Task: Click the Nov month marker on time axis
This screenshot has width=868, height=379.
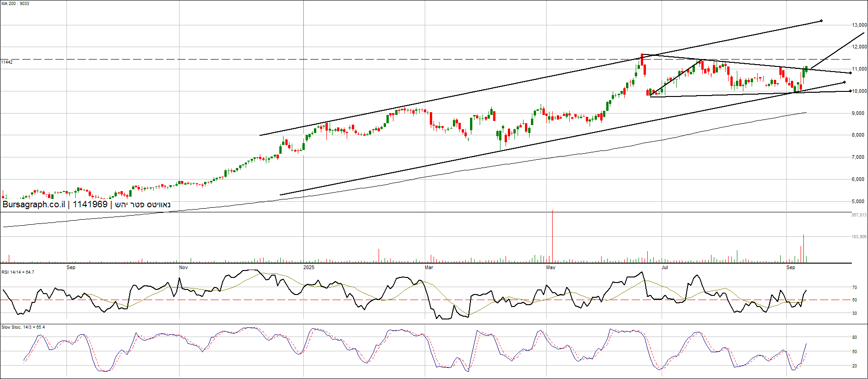Action: pyautogui.click(x=183, y=268)
